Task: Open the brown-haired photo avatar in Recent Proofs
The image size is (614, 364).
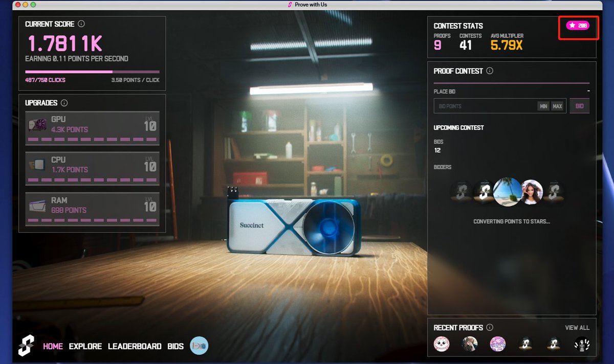Action: [470, 344]
